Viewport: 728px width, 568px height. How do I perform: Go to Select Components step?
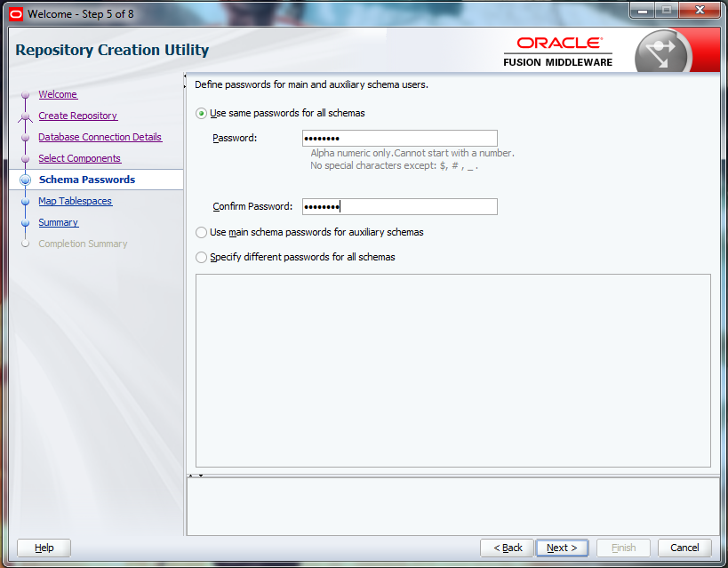pos(80,158)
